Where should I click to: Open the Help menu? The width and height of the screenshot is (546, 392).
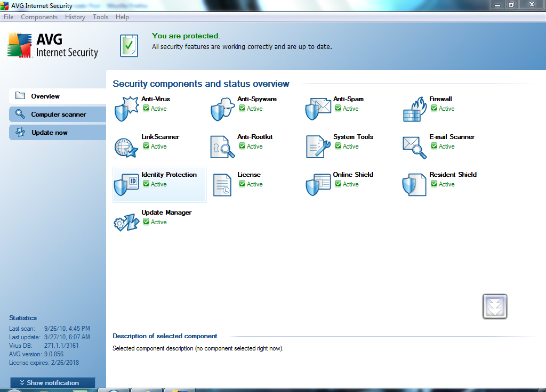pyautogui.click(x=122, y=17)
